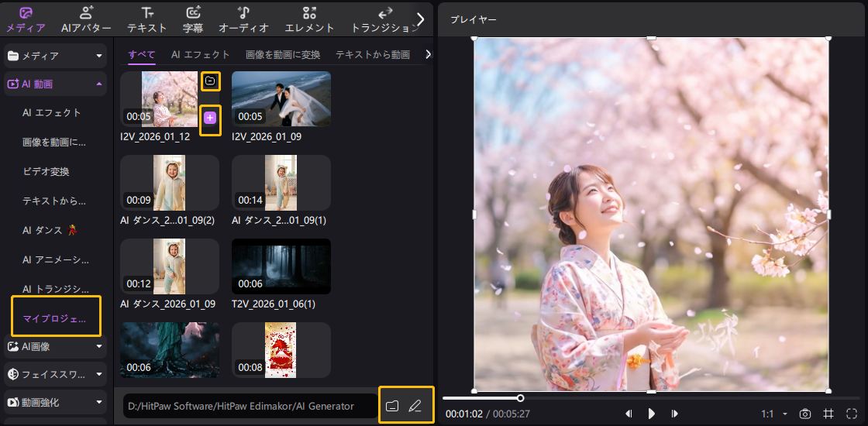Play the preview video
This screenshot has width=868, height=426.
pos(652,414)
